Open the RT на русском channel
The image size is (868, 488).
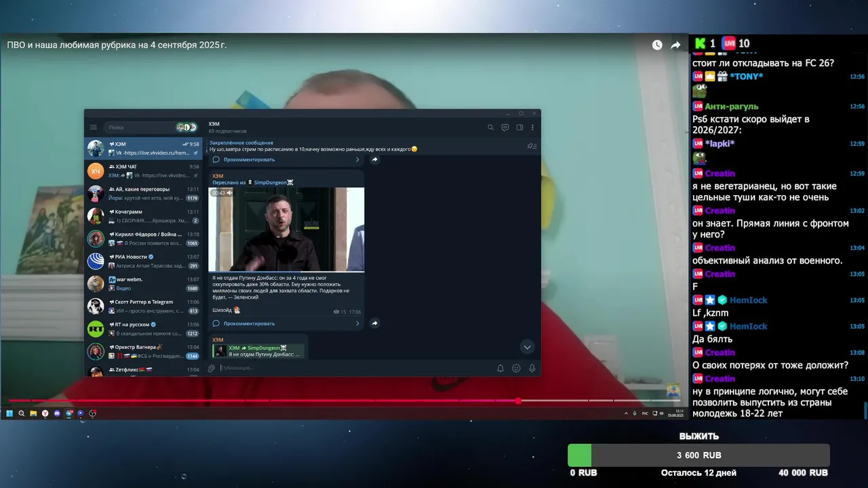(x=143, y=329)
